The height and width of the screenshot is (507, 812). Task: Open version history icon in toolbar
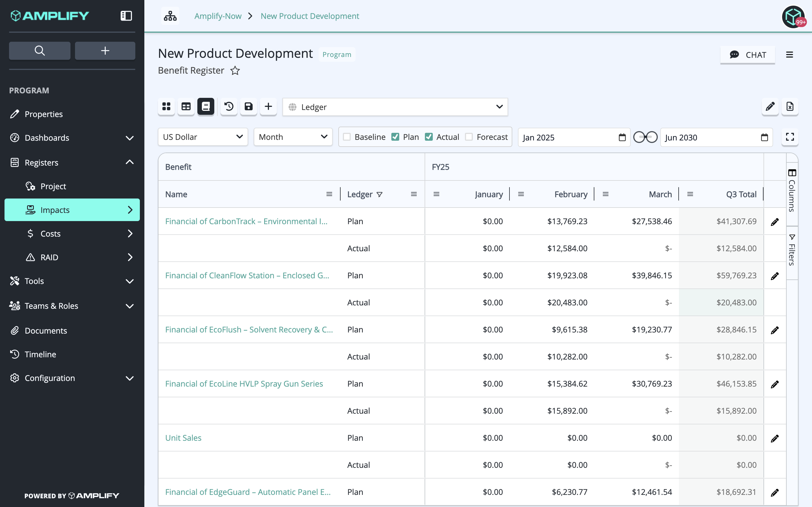(x=229, y=107)
